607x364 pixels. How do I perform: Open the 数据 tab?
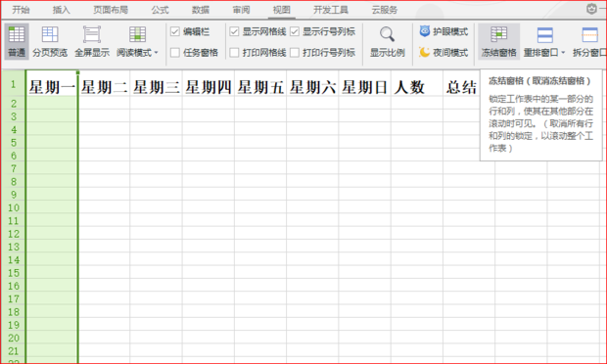pos(201,10)
